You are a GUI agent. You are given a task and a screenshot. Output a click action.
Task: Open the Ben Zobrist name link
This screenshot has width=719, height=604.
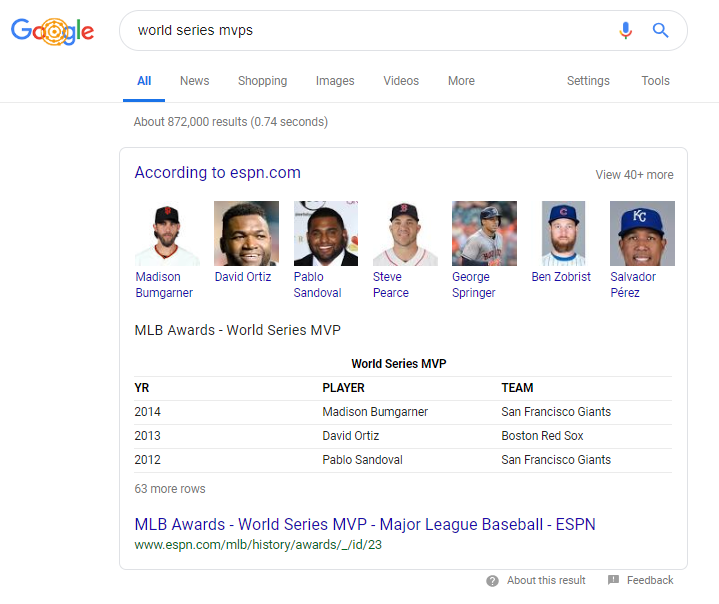[x=561, y=277]
